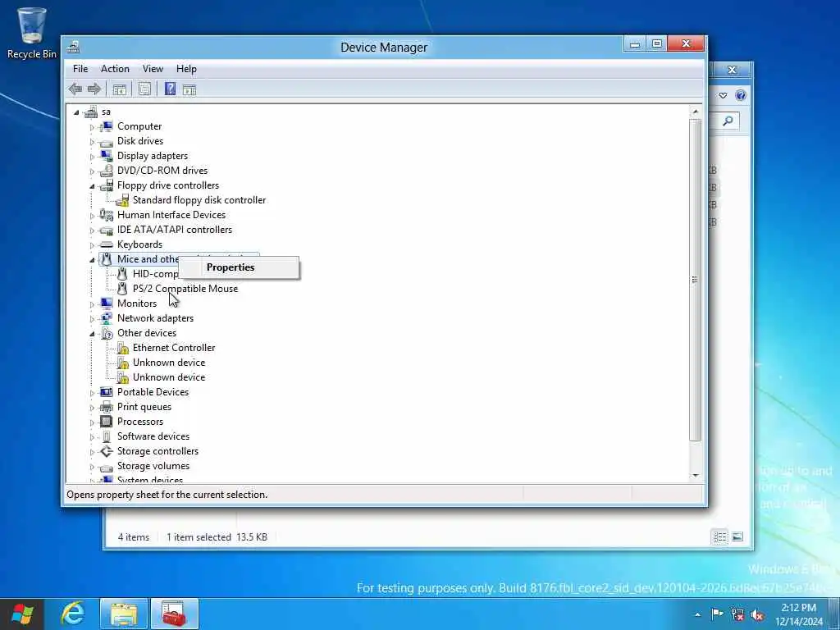
Task: Select the Disk drives icon
Action: point(106,142)
